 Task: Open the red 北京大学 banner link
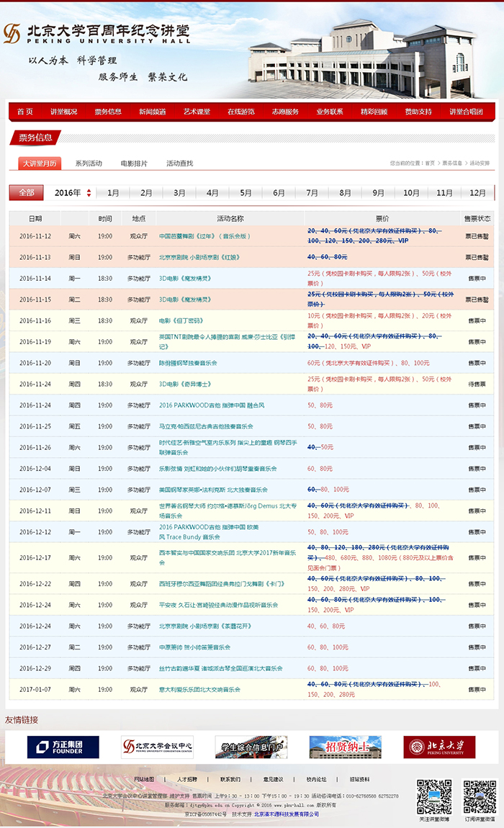439,747
